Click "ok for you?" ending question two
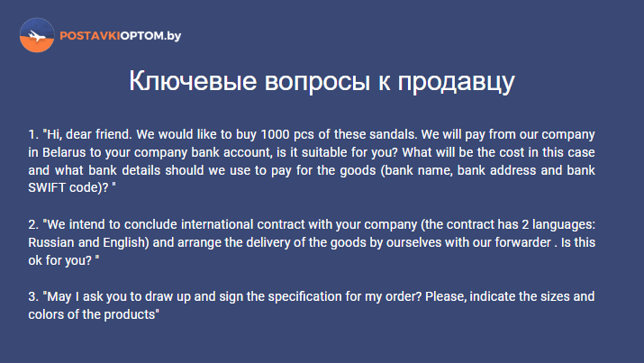The image size is (644, 363). point(60,260)
